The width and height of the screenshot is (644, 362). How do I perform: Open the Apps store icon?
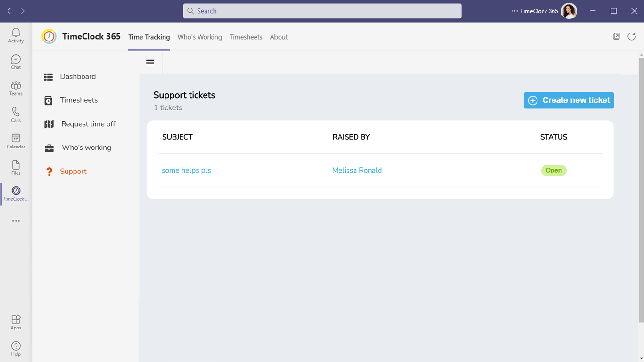(x=16, y=322)
